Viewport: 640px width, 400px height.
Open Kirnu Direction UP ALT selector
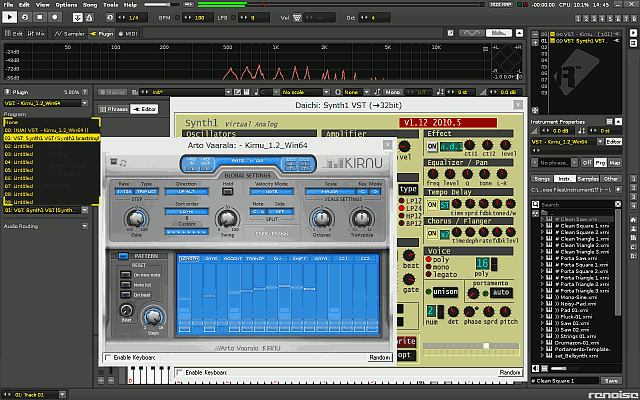[187, 191]
